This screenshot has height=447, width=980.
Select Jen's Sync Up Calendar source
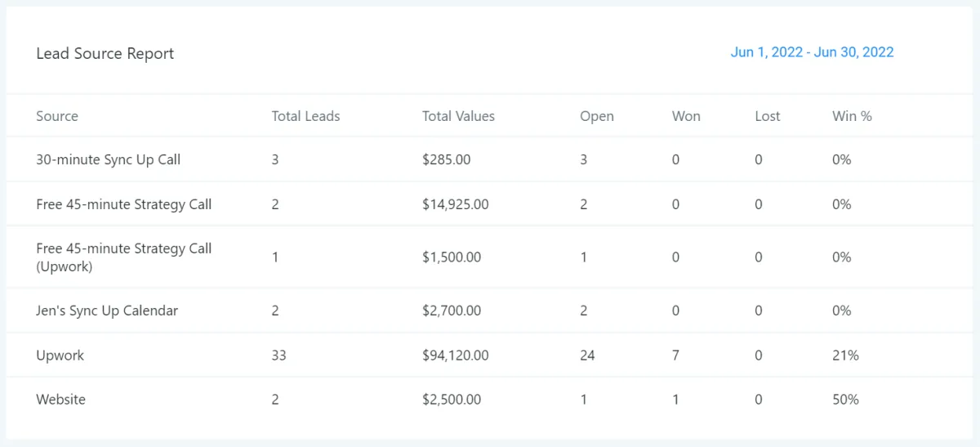[107, 311]
